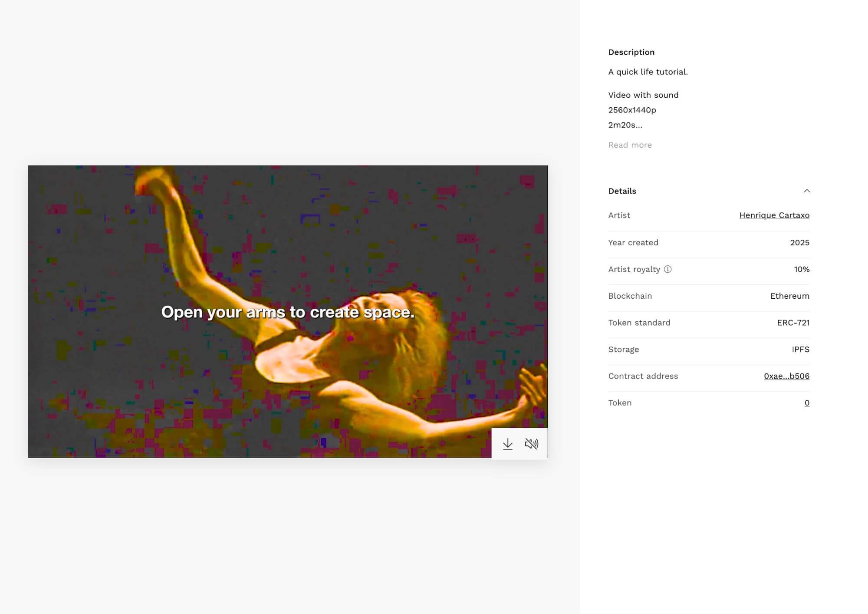Toggle the muted sound icon
Viewport: 868px width, 614px height.
tap(531, 443)
